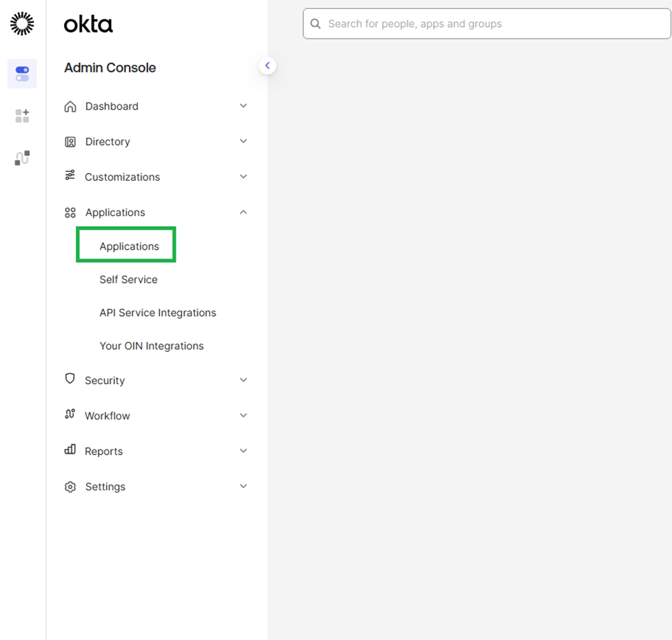Collapse the sidebar with the chevron button
This screenshot has height=640, width=672.
tap(267, 66)
